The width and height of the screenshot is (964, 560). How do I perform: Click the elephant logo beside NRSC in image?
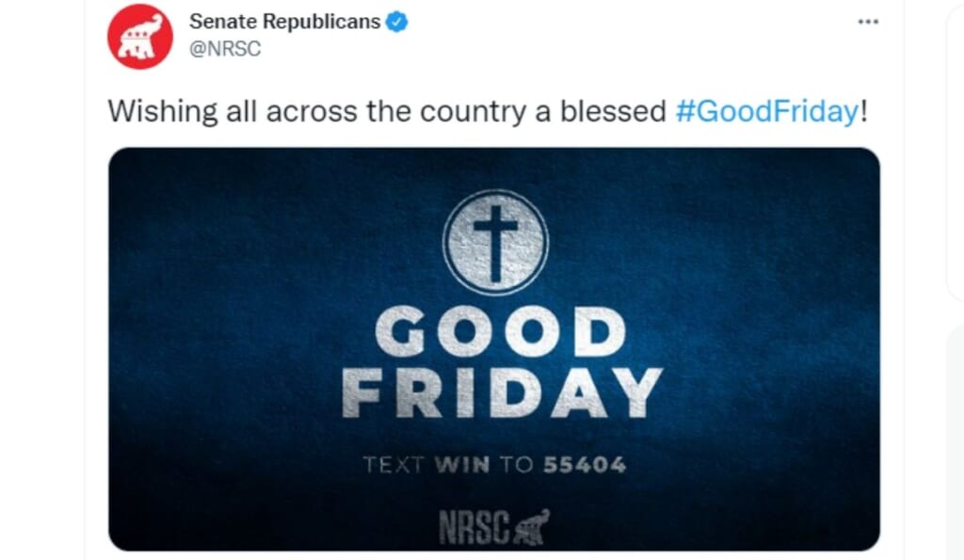pos(533,527)
